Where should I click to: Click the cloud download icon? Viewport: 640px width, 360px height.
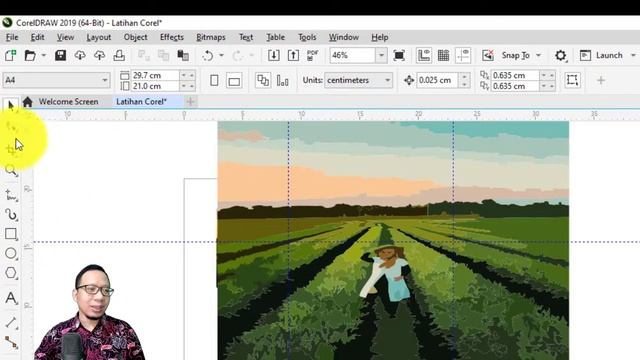(80, 55)
